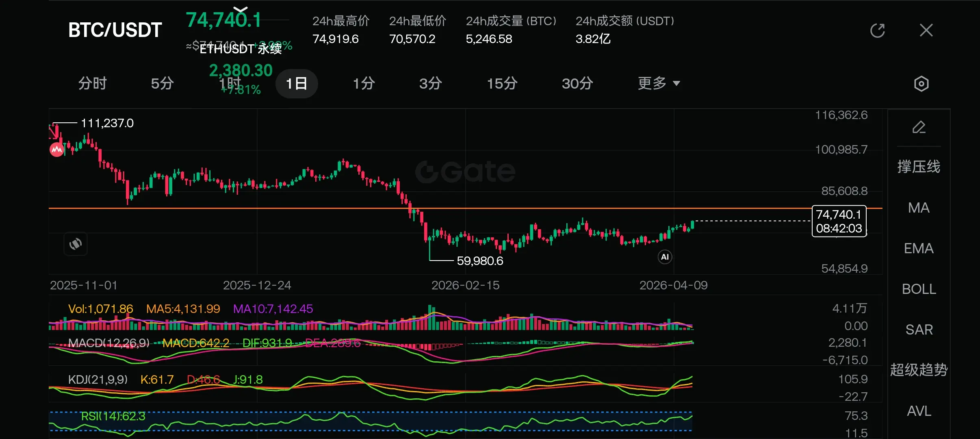Switch to the 15分 timeframe tab
This screenshot has width=980, height=439.
pyautogui.click(x=502, y=83)
